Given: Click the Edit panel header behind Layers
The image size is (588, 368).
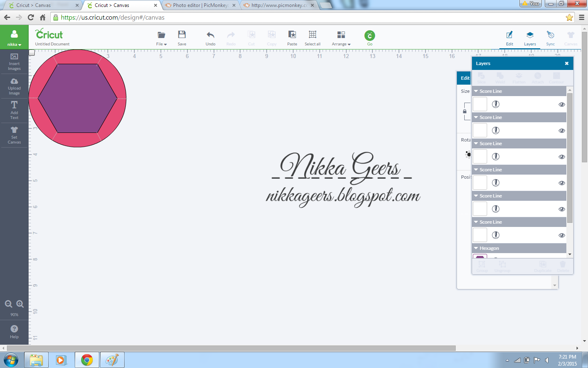Looking at the screenshot, I should coord(465,78).
